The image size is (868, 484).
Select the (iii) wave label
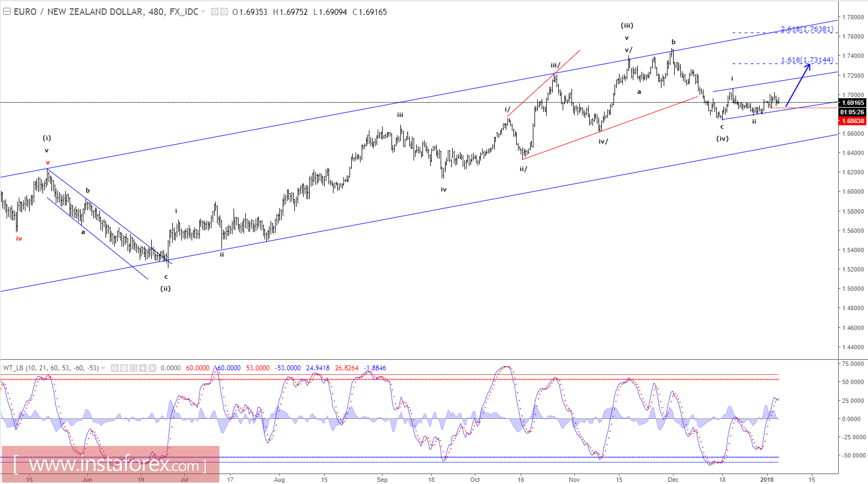click(x=627, y=25)
